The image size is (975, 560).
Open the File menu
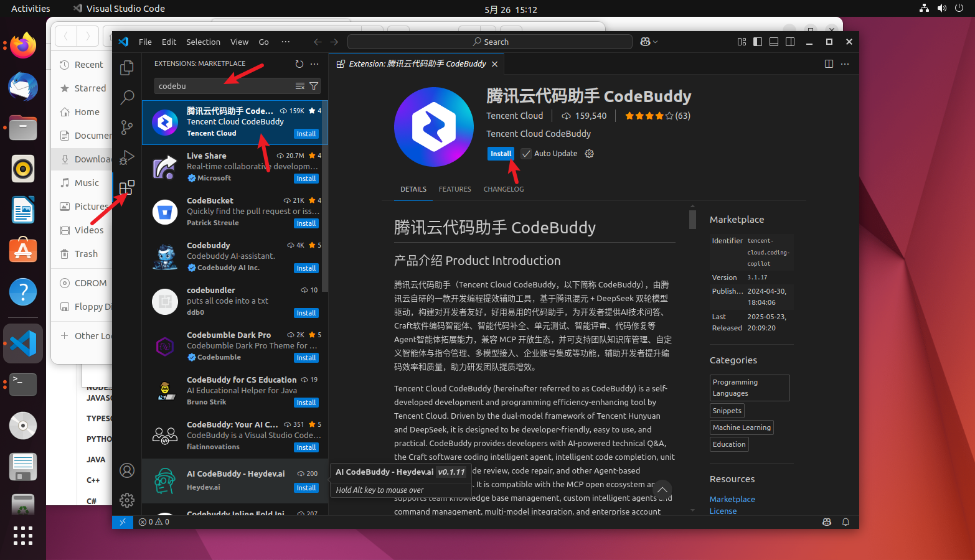[145, 42]
